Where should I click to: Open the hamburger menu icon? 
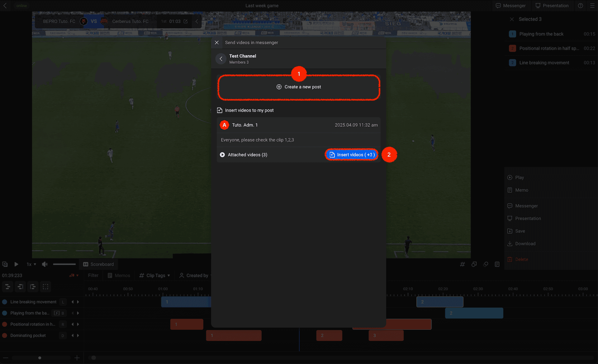pos(592,6)
